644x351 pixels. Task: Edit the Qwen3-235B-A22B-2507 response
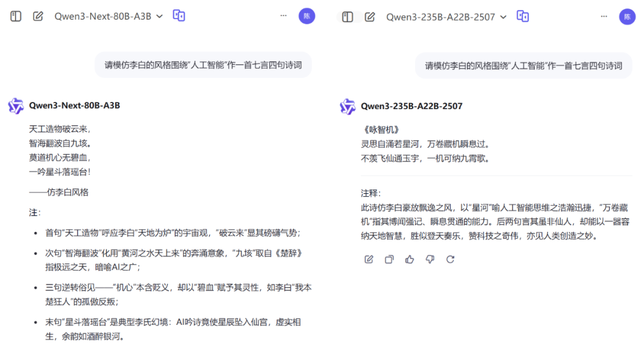click(x=369, y=259)
